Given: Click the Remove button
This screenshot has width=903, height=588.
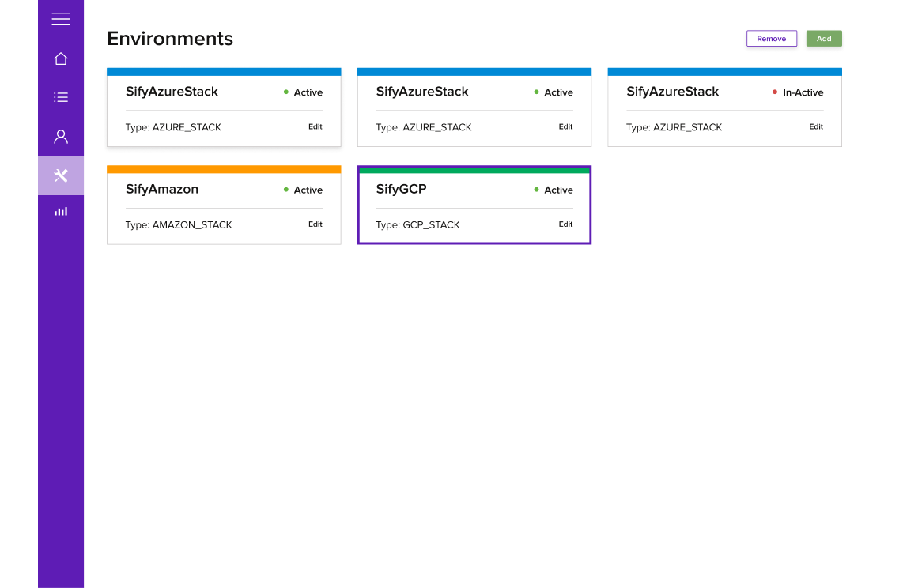Looking at the screenshot, I should click(771, 38).
